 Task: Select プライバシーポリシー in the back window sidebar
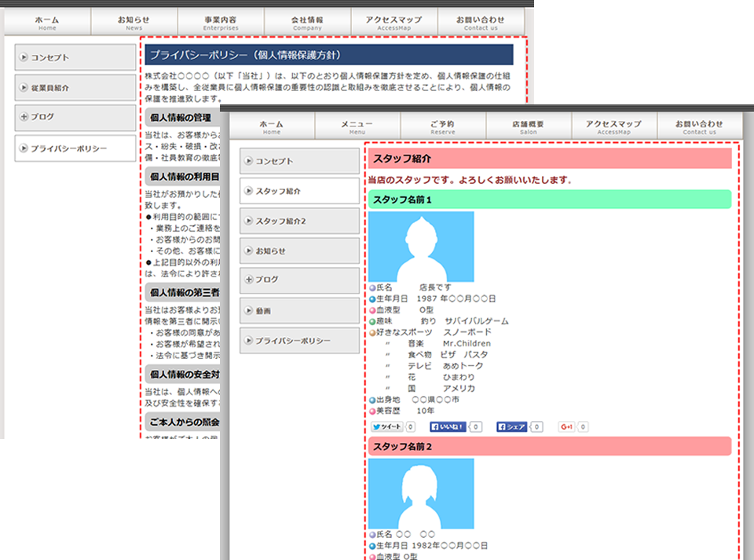click(75, 148)
